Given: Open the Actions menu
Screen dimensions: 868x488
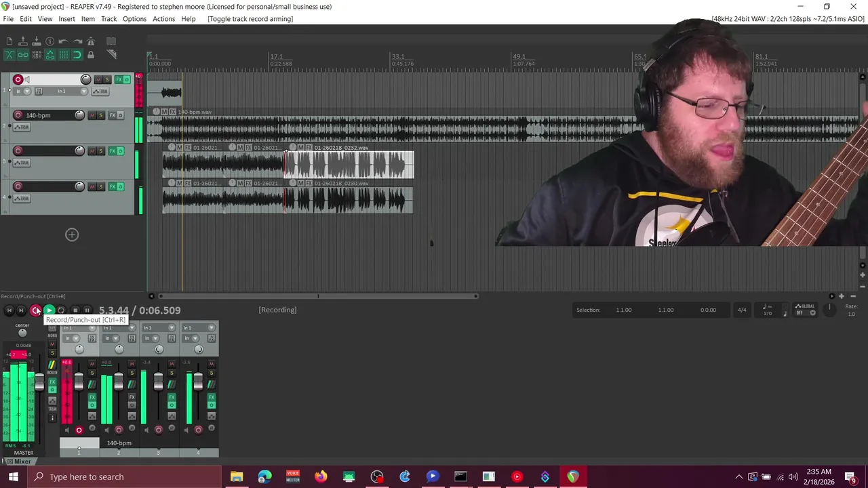Looking at the screenshot, I should (x=163, y=18).
